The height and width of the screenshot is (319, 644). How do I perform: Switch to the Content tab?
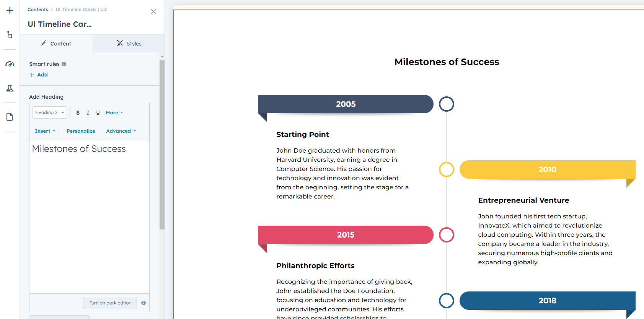point(56,44)
